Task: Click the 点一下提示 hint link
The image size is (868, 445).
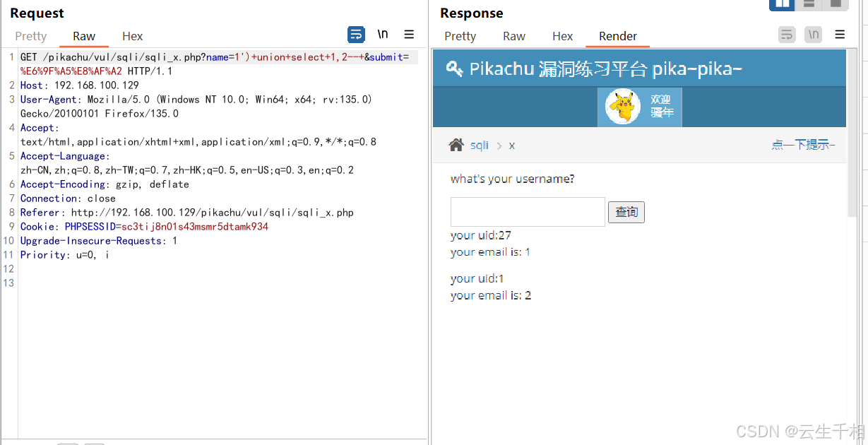Action: click(x=803, y=145)
